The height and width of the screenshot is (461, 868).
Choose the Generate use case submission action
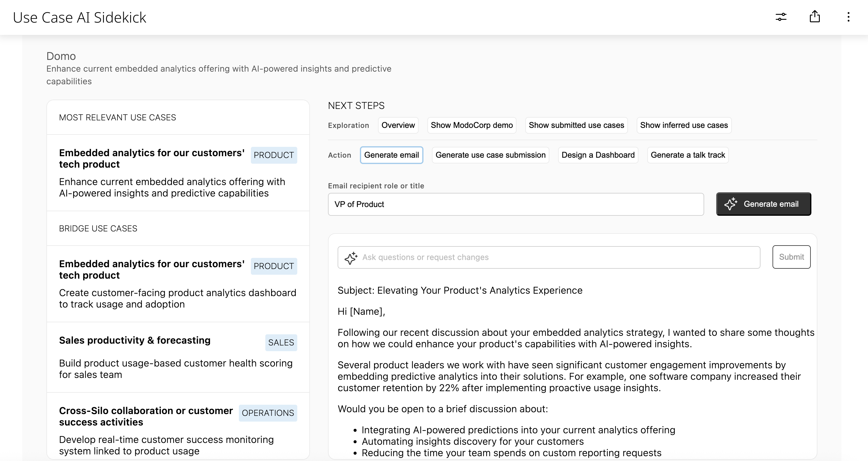click(490, 155)
